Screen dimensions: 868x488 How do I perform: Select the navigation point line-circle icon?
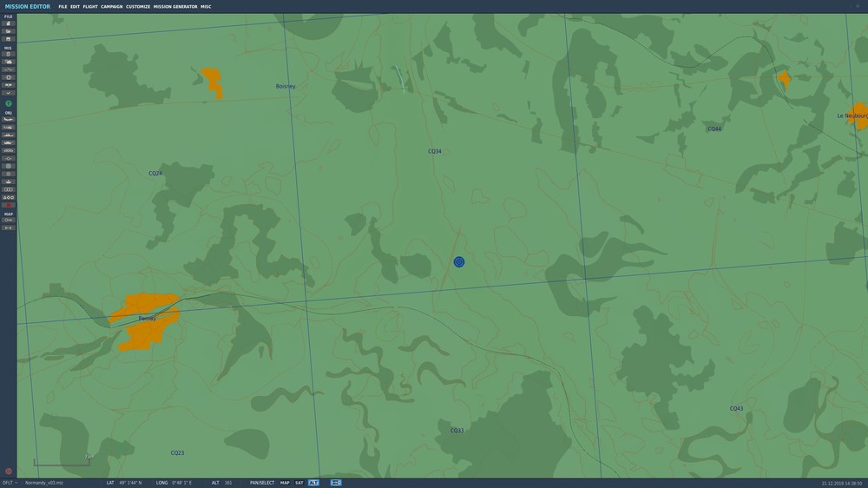coord(9,158)
